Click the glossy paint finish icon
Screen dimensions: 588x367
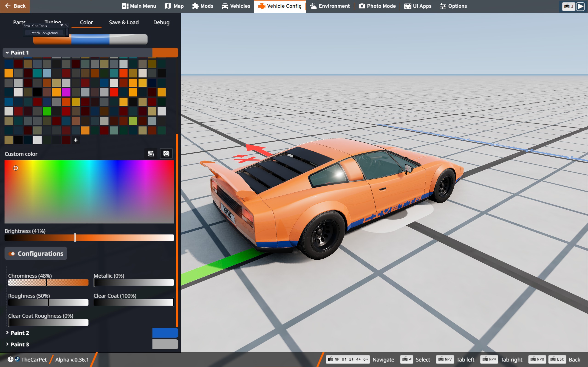pos(166,154)
